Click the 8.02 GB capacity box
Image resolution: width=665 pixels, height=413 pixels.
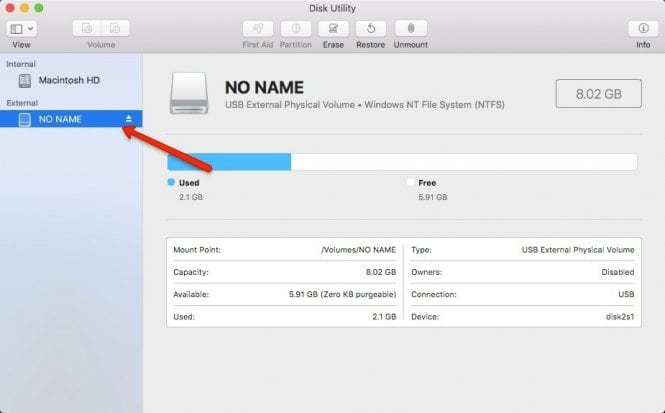click(596, 92)
